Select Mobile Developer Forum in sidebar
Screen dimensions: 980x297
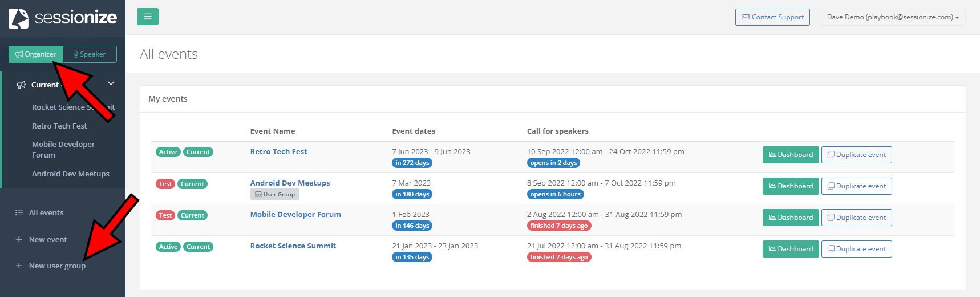(63, 150)
